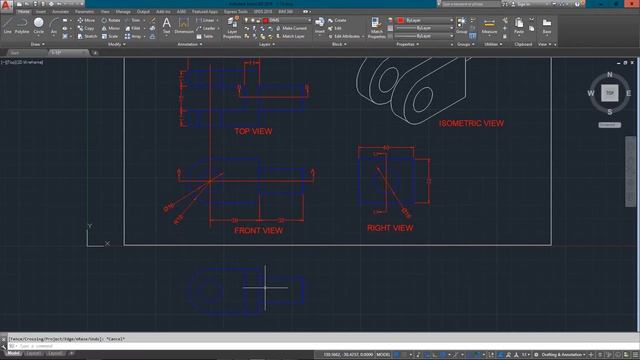Select the Line tool
The image size is (640, 360).
point(7,25)
